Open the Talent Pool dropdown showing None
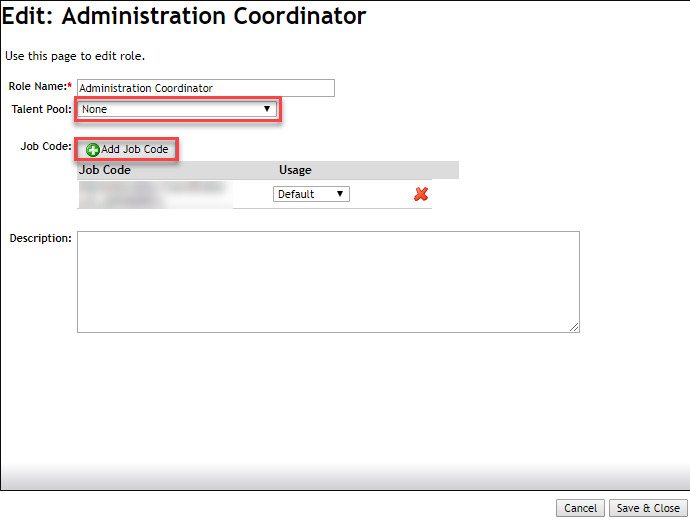690x522 pixels. (177, 109)
